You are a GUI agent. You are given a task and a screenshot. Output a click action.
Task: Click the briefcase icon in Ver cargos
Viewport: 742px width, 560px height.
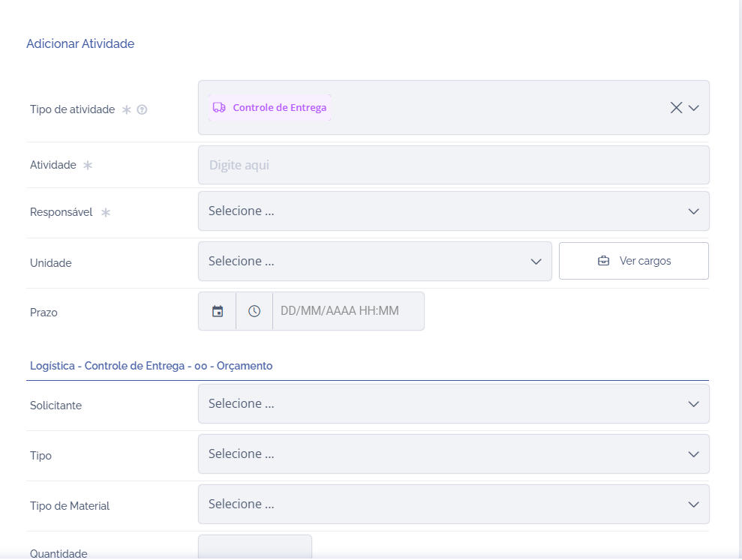pos(603,261)
